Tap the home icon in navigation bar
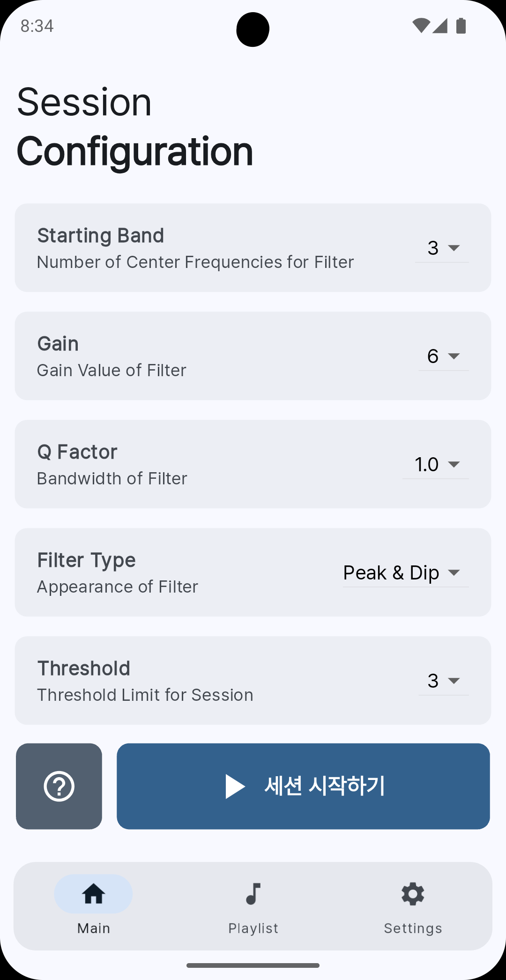This screenshot has height=980, width=506. click(x=94, y=894)
